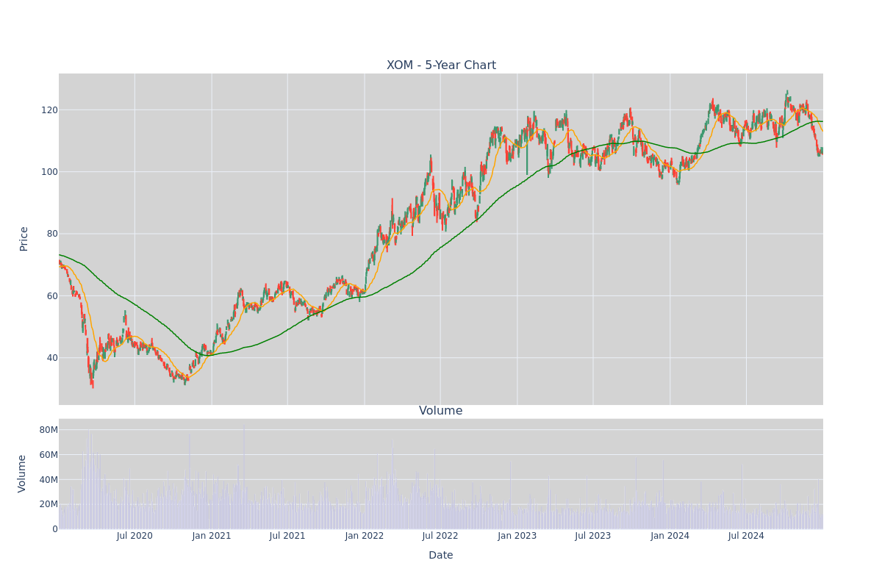Select the 'Jan 2021' date tick

212,536
